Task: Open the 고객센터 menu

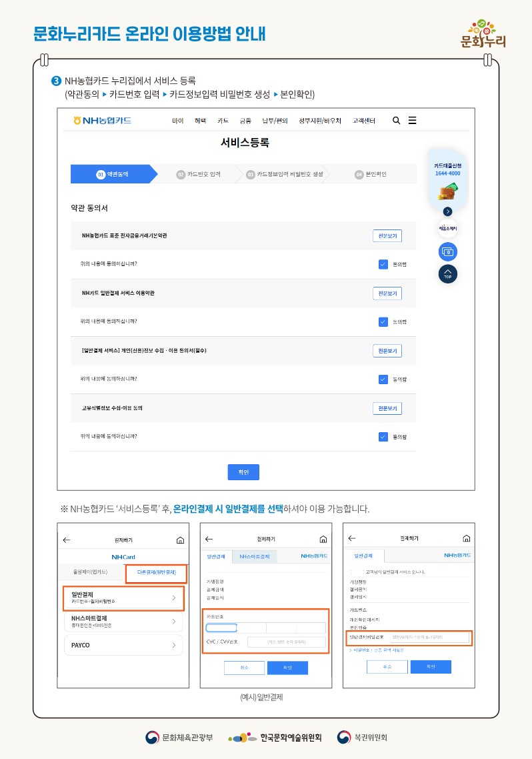Action: 364,121
